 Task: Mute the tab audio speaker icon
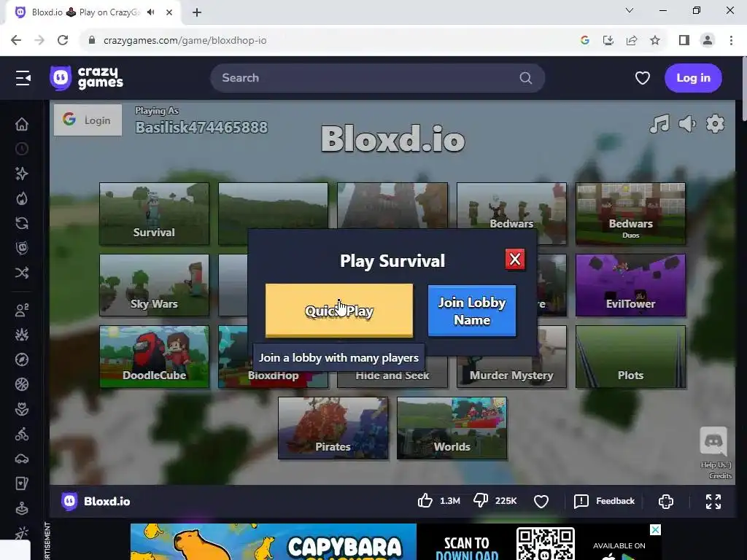[x=151, y=12]
